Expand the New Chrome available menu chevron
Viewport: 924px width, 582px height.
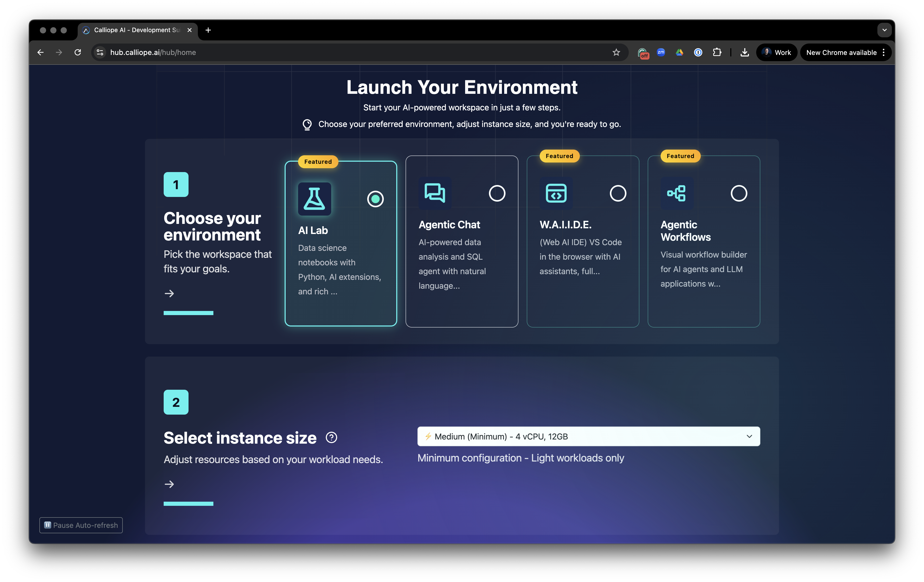[x=884, y=52]
